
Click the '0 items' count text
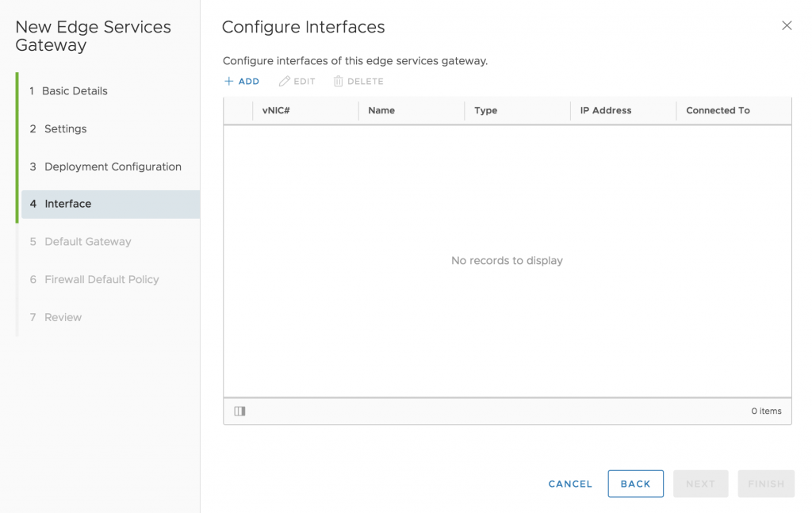[767, 411]
